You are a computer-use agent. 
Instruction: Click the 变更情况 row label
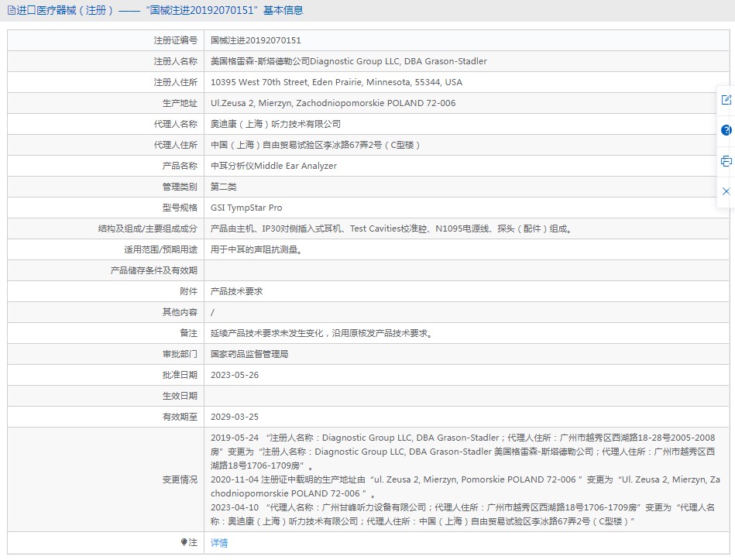coord(180,479)
